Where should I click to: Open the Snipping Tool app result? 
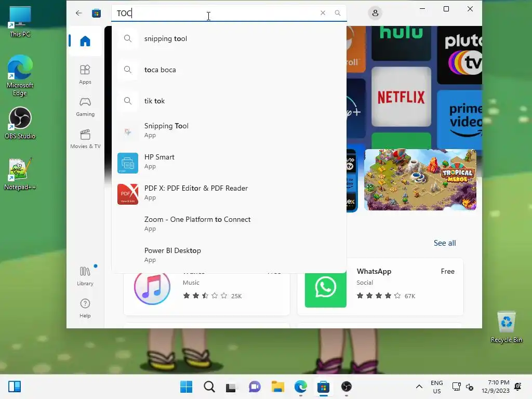[x=229, y=130]
